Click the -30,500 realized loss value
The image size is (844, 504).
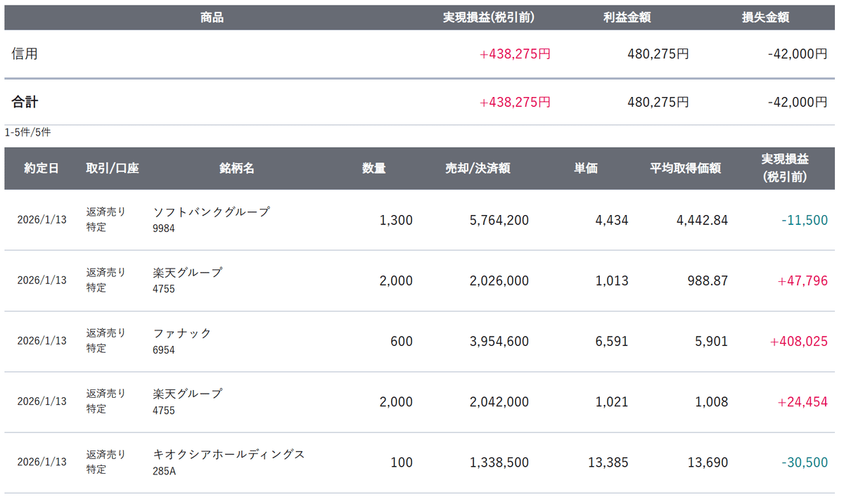click(x=804, y=463)
